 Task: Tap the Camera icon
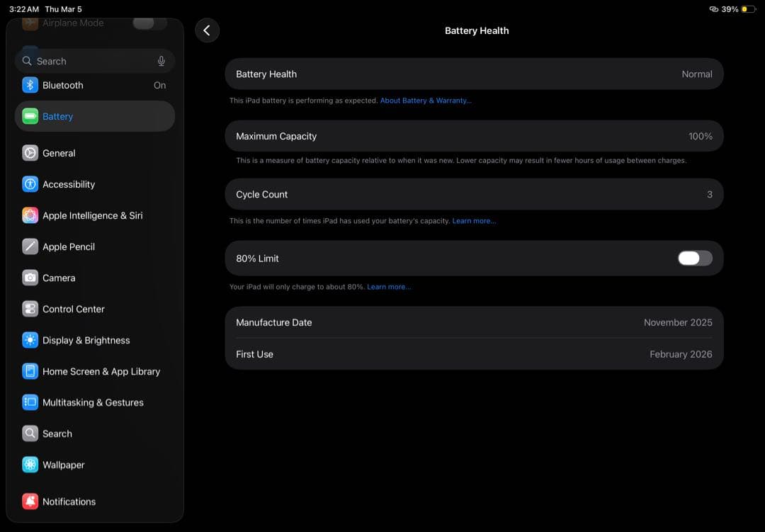click(x=30, y=278)
